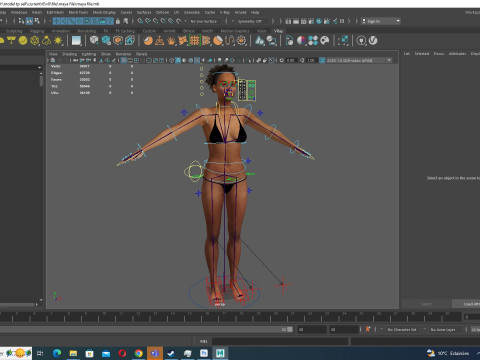
Task: Open Attribute Editor Selected menu
Action: coord(422,54)
